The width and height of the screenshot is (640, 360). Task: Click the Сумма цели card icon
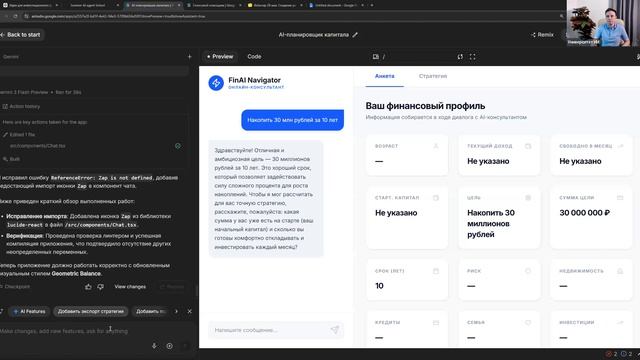[x=620, y=198]
